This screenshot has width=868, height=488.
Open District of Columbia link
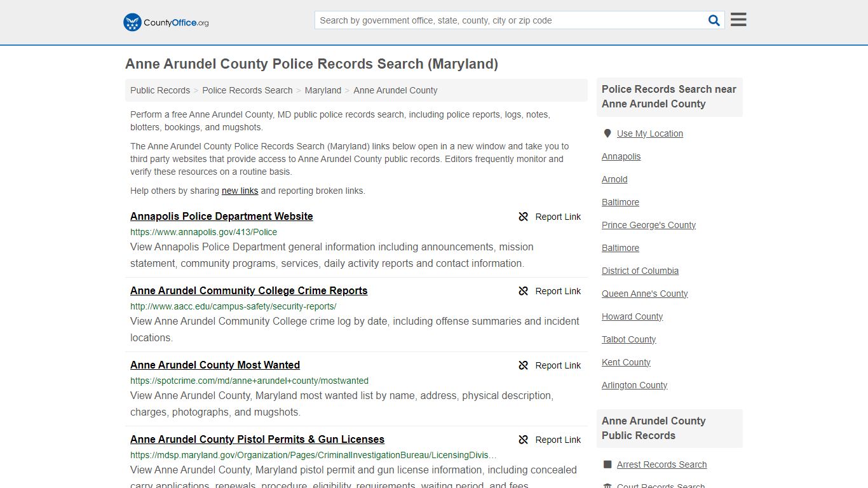coord(640,271)
